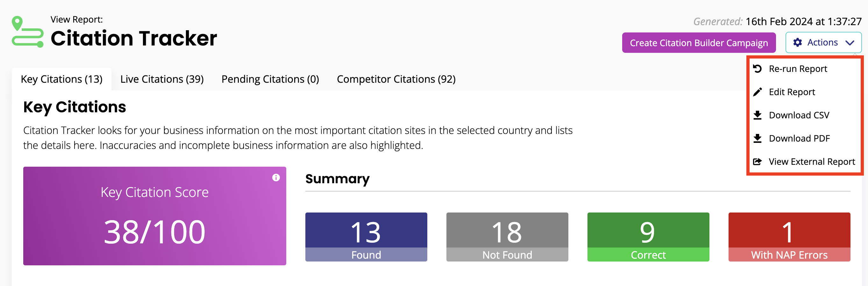Click the View External Report share icon

[x=757, y=162]
